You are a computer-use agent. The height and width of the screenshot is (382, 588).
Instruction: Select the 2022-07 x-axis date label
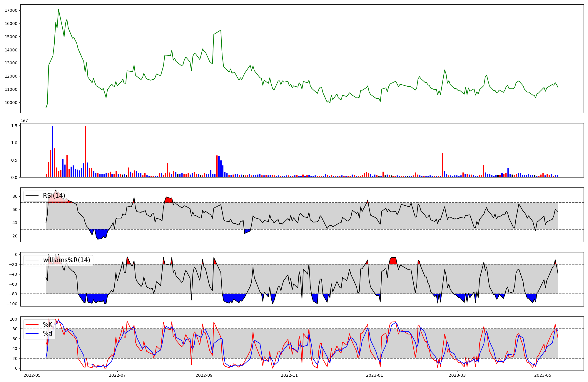coord(117,375)
